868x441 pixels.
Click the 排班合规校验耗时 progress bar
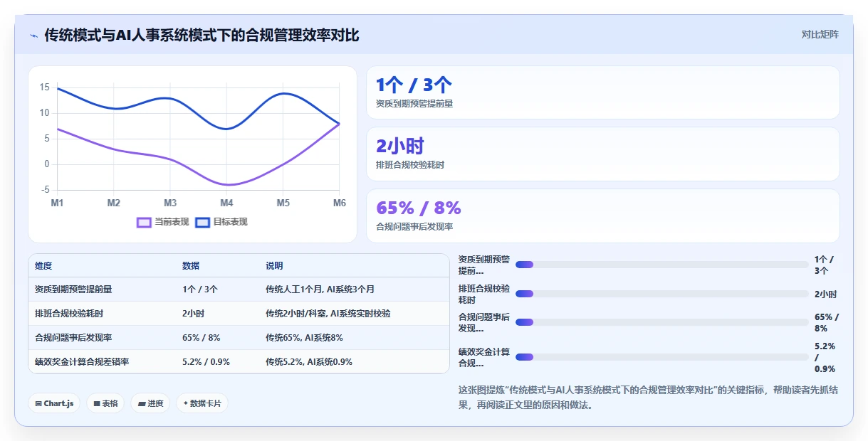(662, 294)
